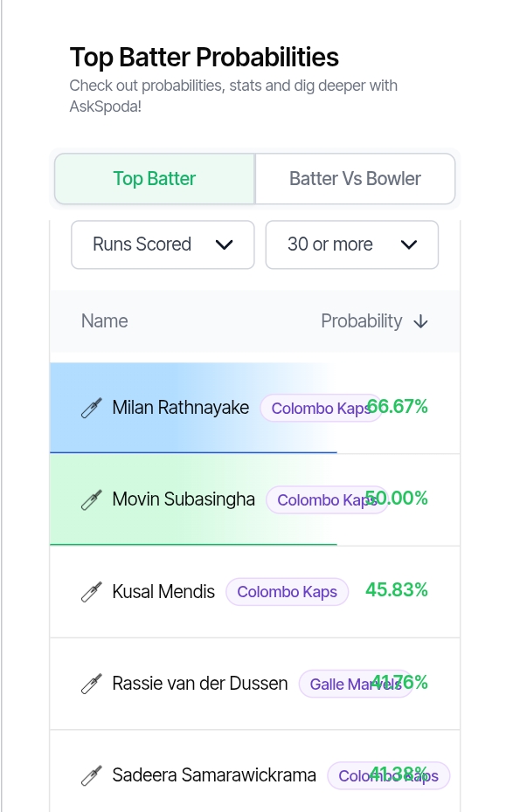Viewport: 506px width, 812px height.
Task: Click the blue progress bar under Milan Rathnayake
Action: pos(193,452)
